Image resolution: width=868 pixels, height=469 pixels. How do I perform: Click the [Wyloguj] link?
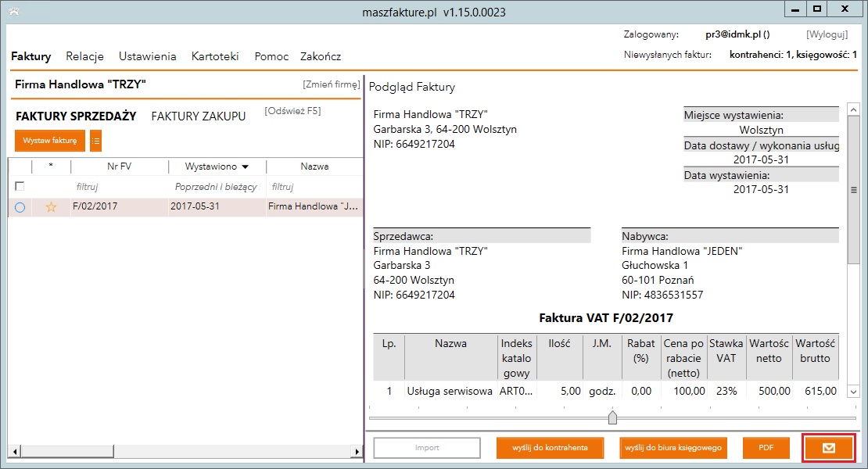[827, 34]
